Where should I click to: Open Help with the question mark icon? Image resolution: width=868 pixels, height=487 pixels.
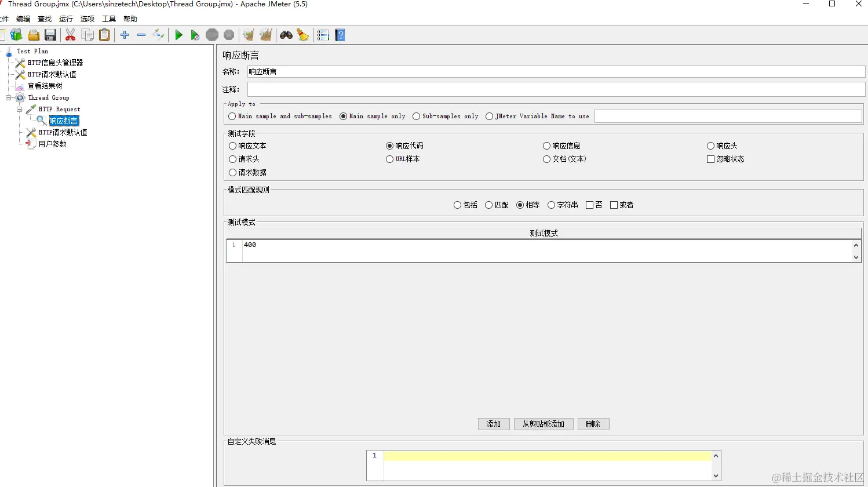coord(340,35)
